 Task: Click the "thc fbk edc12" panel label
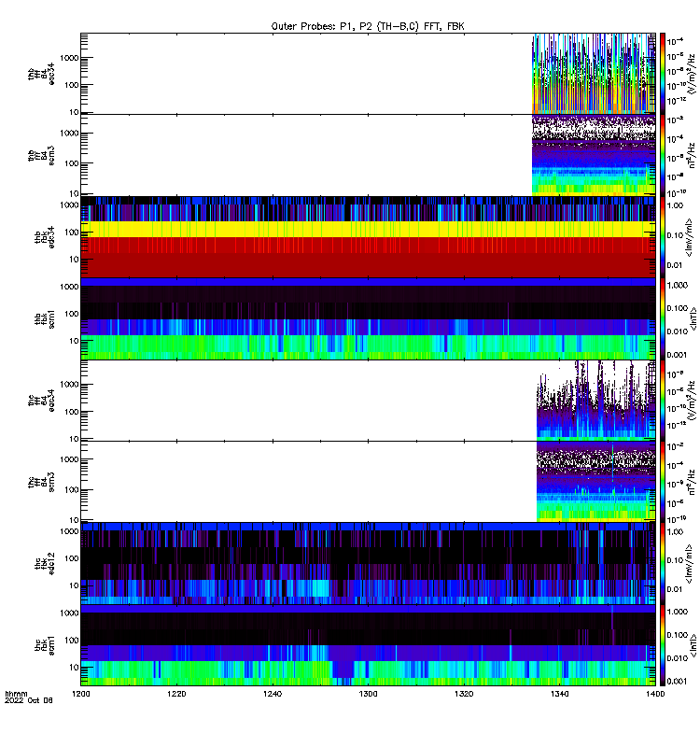point(44,564)
